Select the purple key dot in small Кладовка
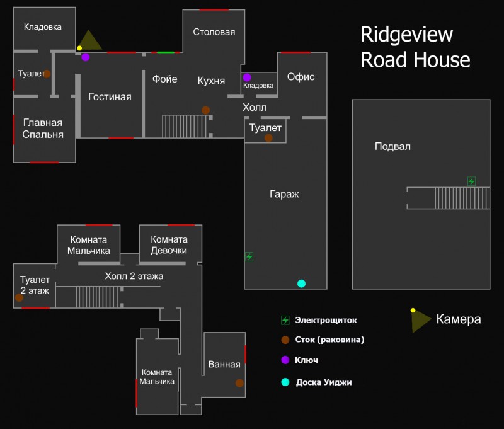Image resolution: width=504 pixels, height=429 pixels. click(x=247, y=77)
